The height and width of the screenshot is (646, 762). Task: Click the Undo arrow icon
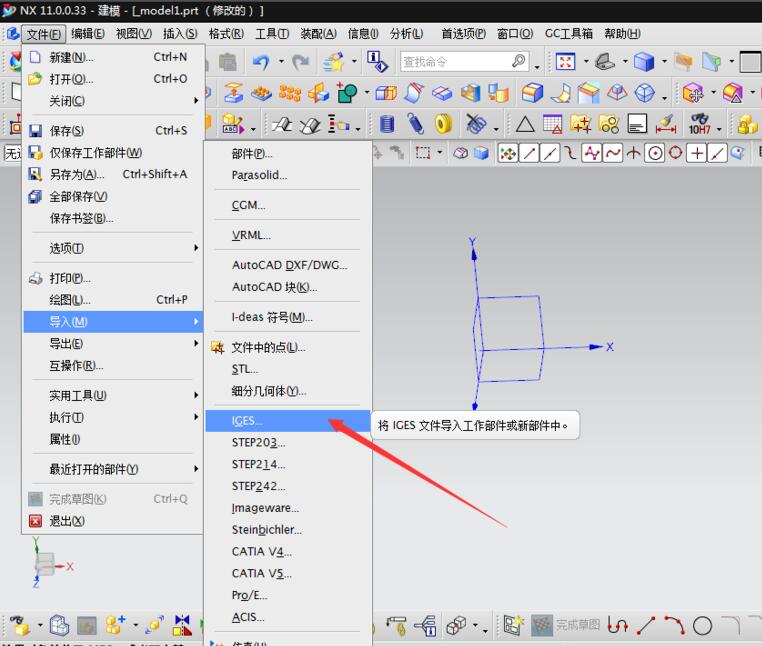pos(261,62)
